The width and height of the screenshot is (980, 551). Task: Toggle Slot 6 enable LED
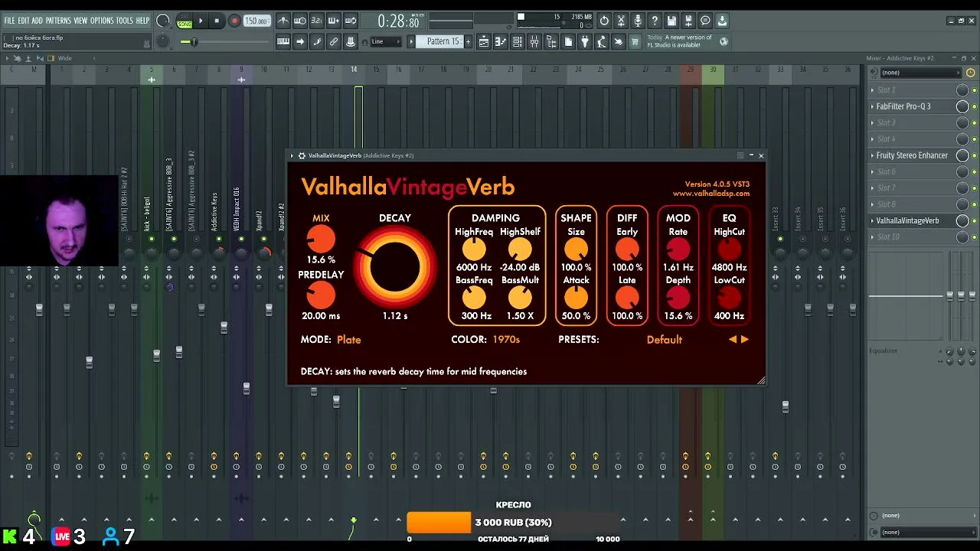click(x=974, y=171)
